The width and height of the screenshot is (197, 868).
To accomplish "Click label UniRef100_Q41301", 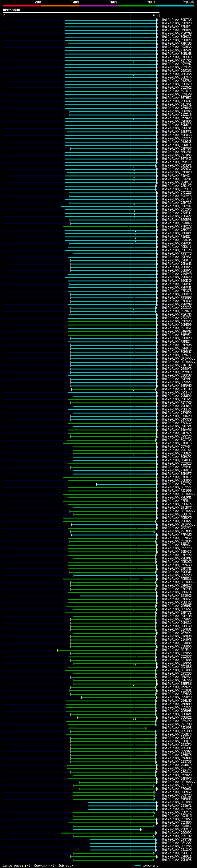I will 177,104.
